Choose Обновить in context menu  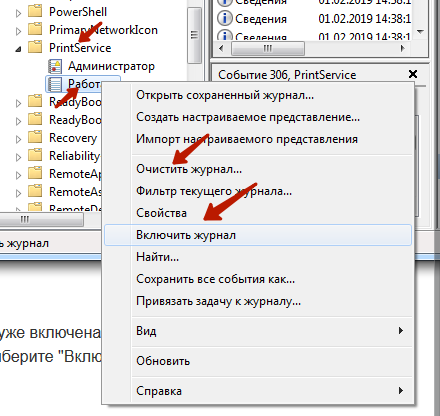258,361
